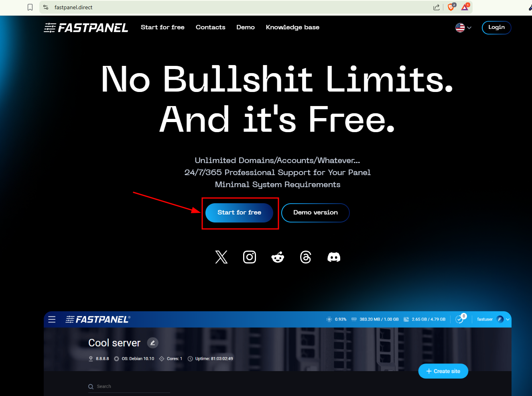532x396 pixels.
Task: Open the site settings icon beside URL
Action: click(x=46, y=7)
